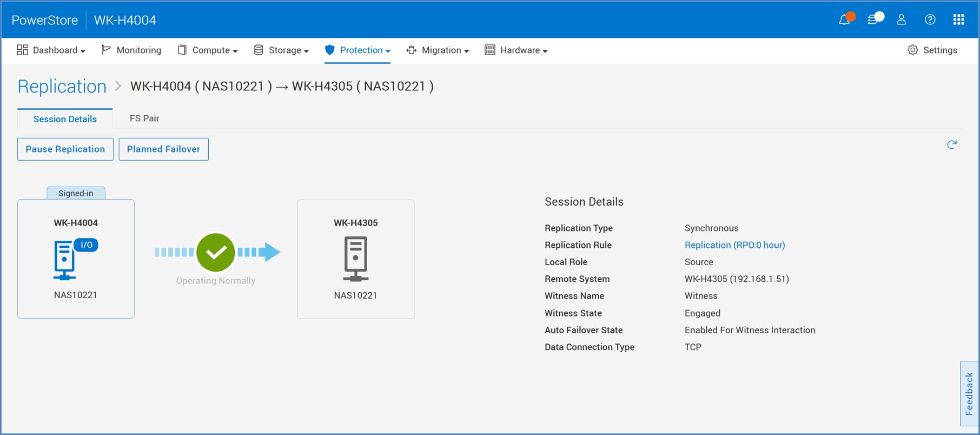Click the Planned Failover button
The width and height of the screenshot is (980, 435).
tap(163, 149)
